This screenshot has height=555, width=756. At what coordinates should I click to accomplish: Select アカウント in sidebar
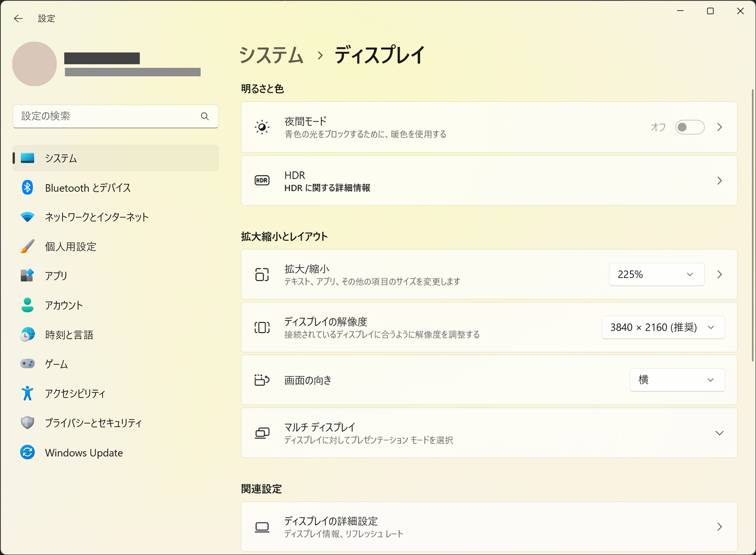tap(115, 305)
